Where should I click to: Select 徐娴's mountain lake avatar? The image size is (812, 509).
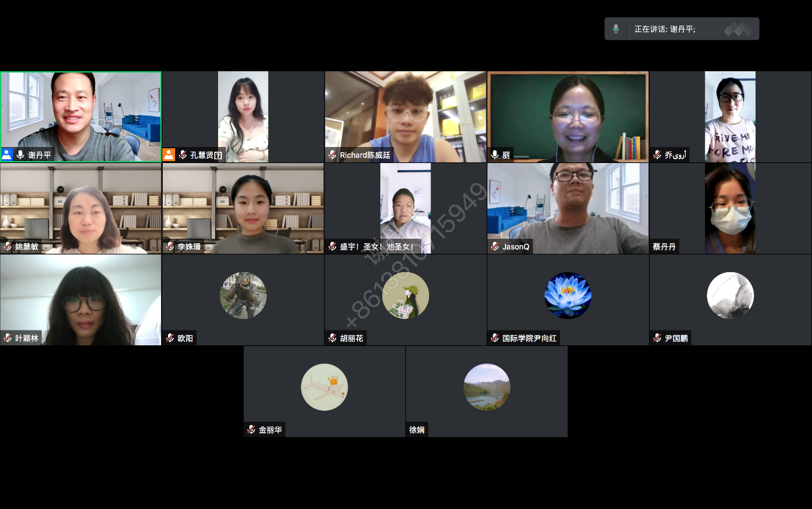point(487,387)
